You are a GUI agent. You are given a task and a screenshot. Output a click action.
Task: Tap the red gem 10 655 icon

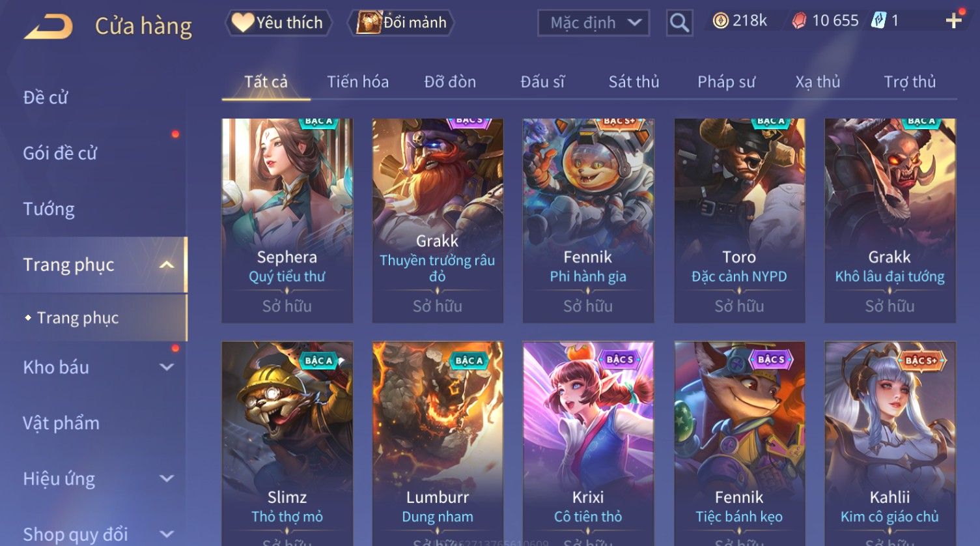[x=799, y=22]
